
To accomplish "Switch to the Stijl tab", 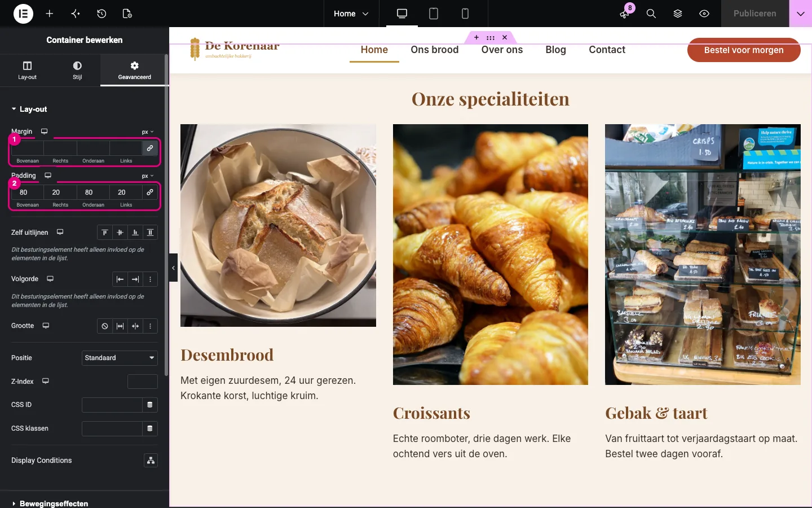I will [x=77, y=70].
